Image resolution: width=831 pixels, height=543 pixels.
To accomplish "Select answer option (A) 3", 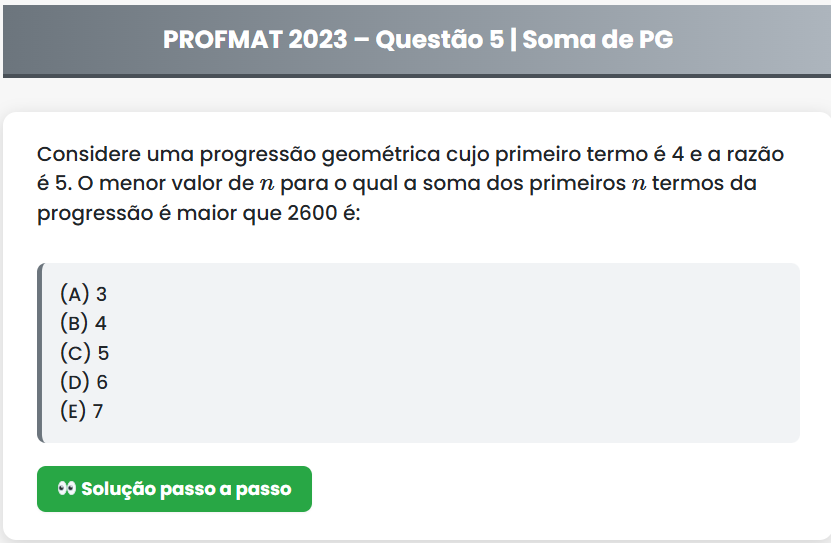I will coord(83,294).
